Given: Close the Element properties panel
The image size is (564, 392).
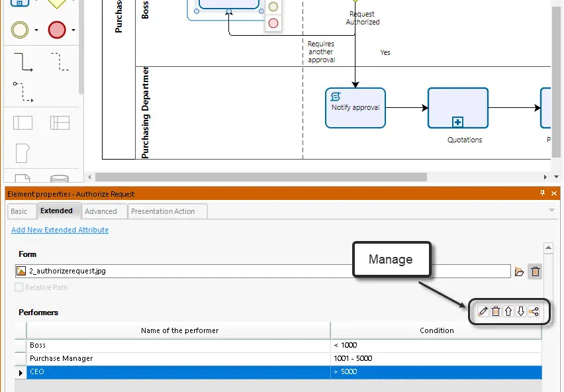Looking at the screenshot, I should pos(554,193).
